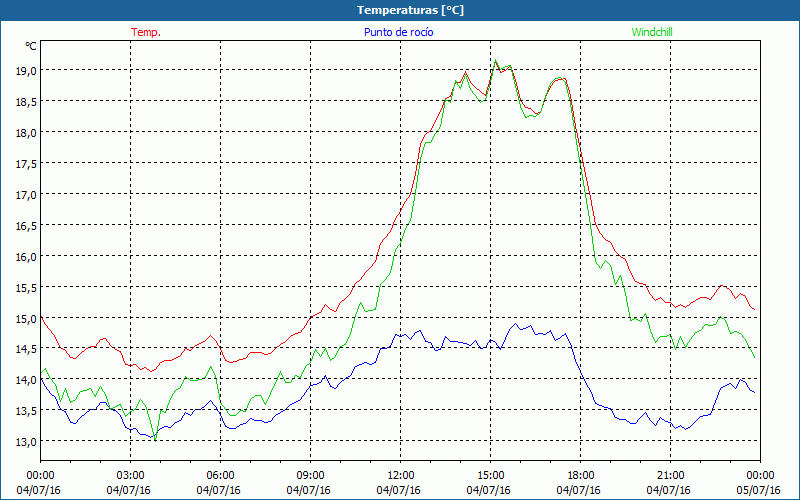Click the '17,5' y-axis value
800x500 pixels.
(x=26, y=164)
